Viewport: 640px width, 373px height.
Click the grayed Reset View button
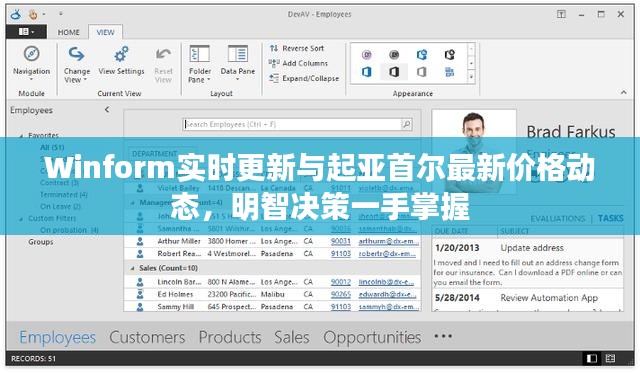pos(163,65)
